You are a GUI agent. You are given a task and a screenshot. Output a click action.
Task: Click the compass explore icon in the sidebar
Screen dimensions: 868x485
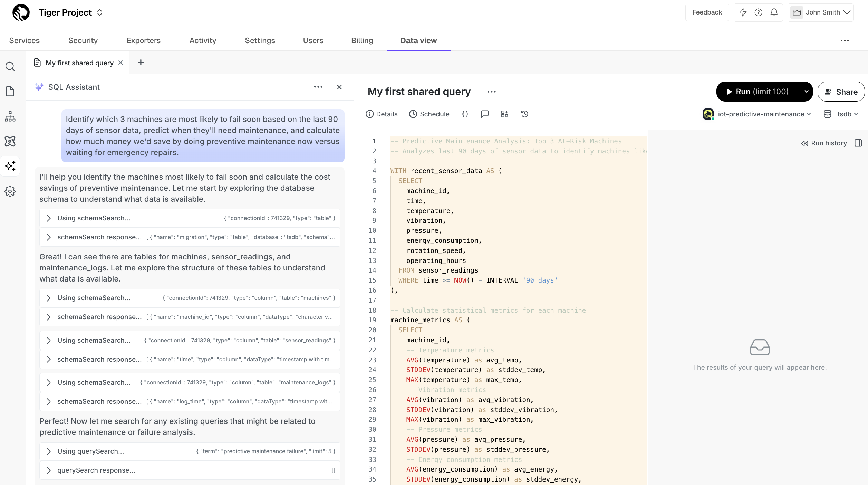pyautogui.click(x=10, y=142)
